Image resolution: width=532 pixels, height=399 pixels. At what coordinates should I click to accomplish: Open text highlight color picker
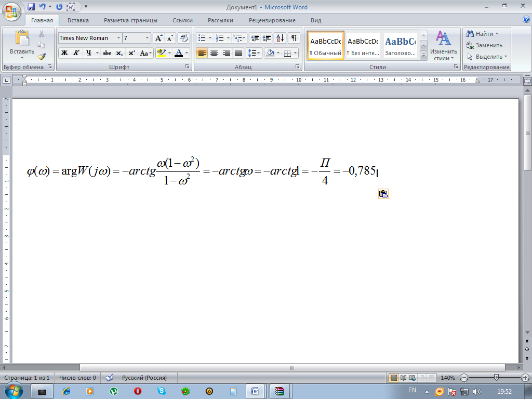169,53
